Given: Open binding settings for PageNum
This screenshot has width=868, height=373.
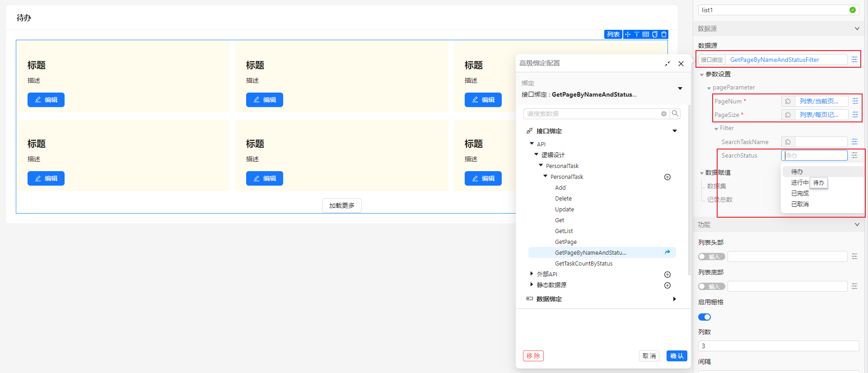Looking at the screenshot, I should pyautogui.click(x=855, y=101).
